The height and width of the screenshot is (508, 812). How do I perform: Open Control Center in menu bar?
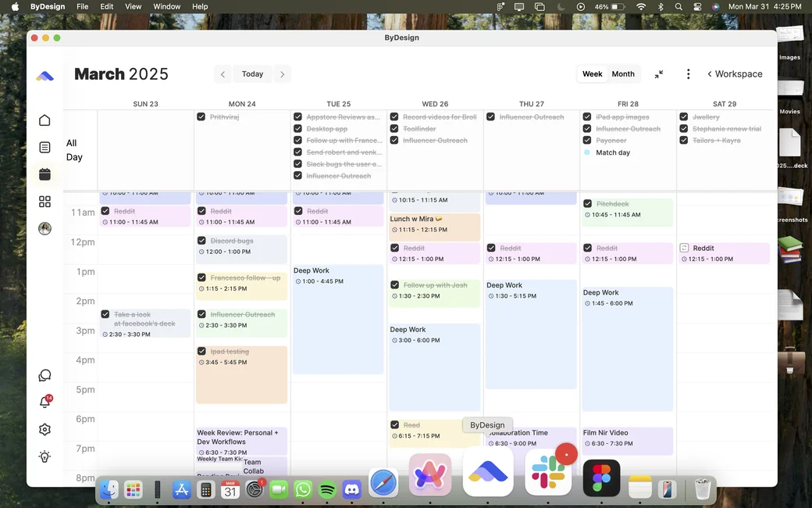[x=697, y=7]
